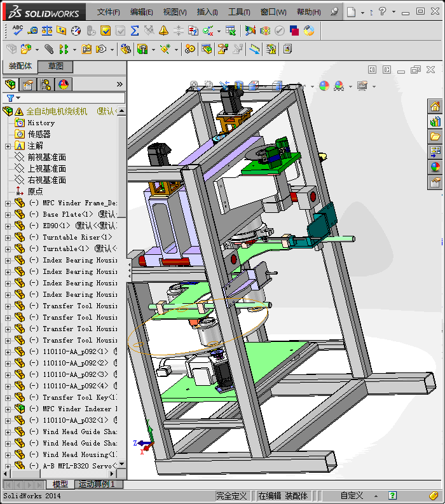Click the 自定义 units status entry
Viewport: 445px width, 504px height.
pos(352,496)
